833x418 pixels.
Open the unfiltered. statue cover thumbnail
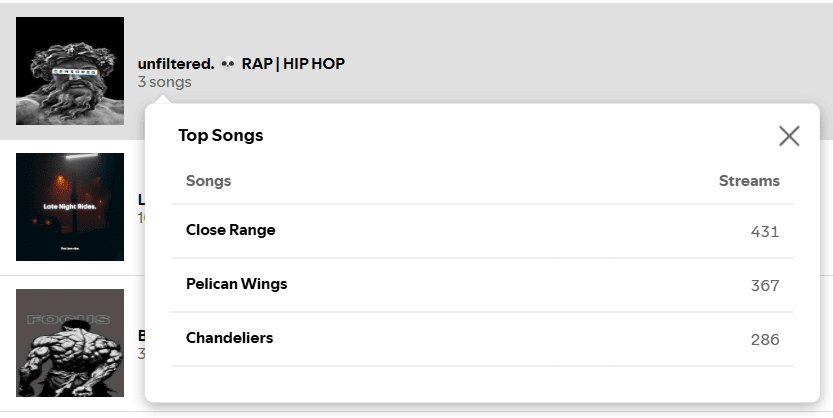click(70, 71)
